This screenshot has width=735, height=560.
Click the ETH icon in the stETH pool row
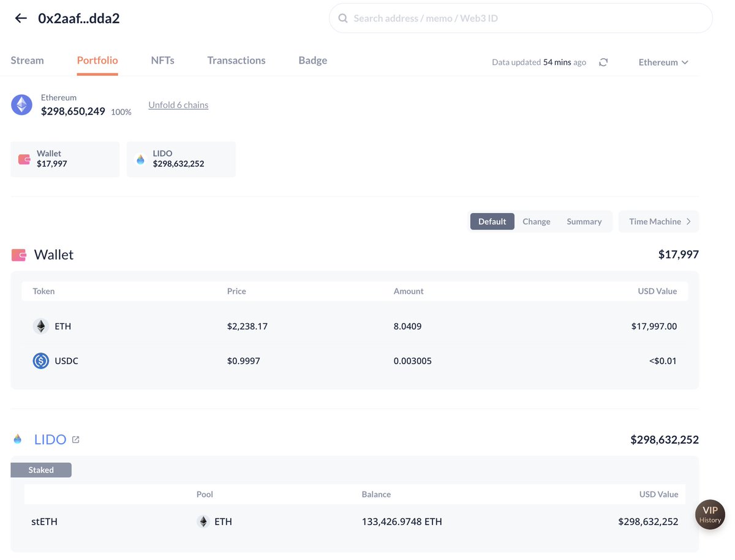coord(203,521)
